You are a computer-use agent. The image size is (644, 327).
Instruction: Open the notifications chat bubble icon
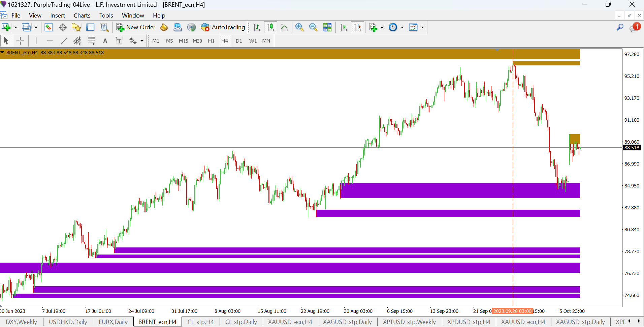click(634, 28)
